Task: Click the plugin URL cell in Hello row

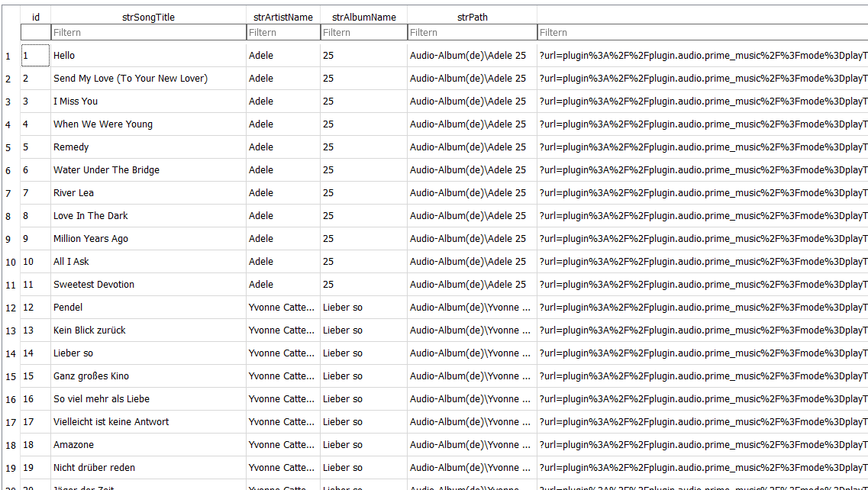Action: coord(702,56)
